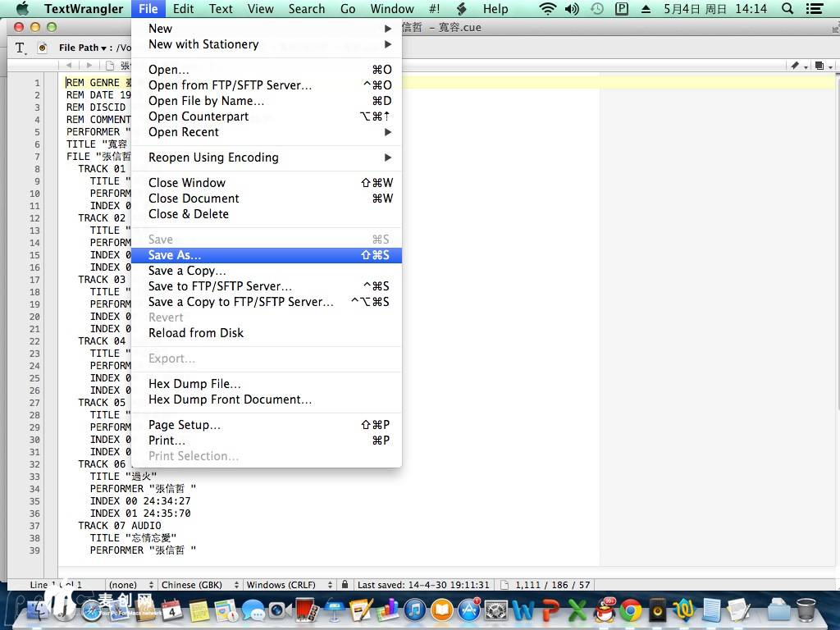Click the App Store icon in Dock
Viewport: 840px width, 630px height.
click(x=469, y=610)
